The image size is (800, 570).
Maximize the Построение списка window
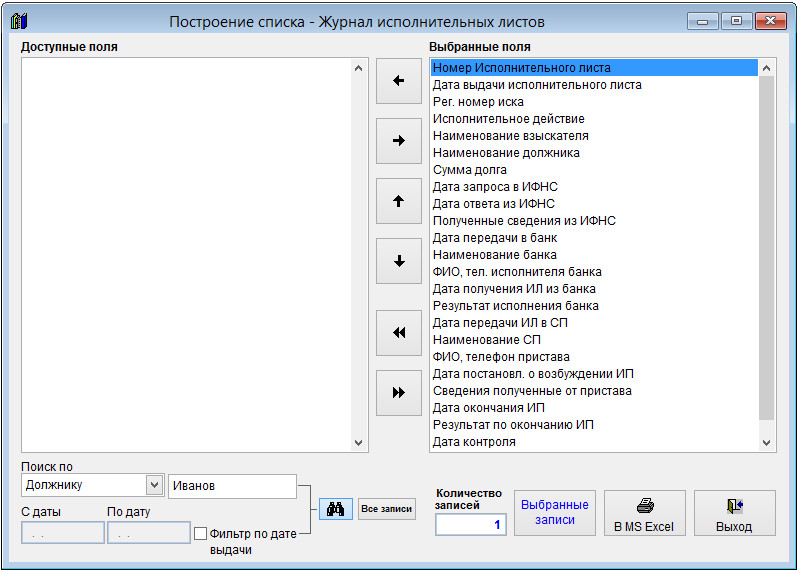click(x=736, y=21)
